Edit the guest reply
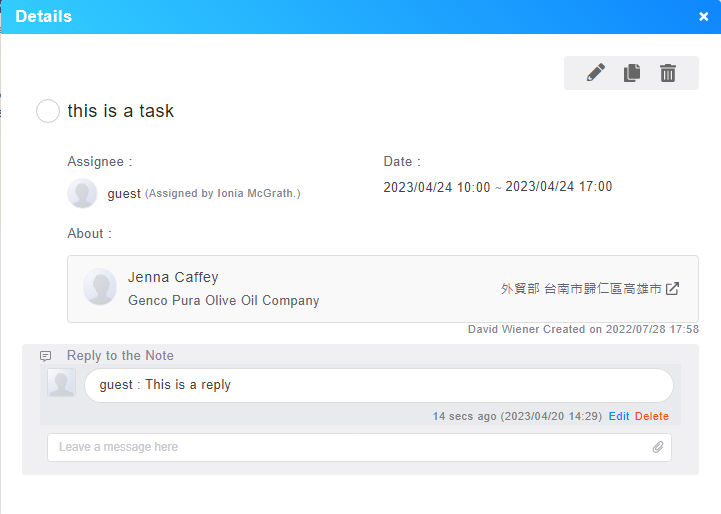 click(618, 416)
